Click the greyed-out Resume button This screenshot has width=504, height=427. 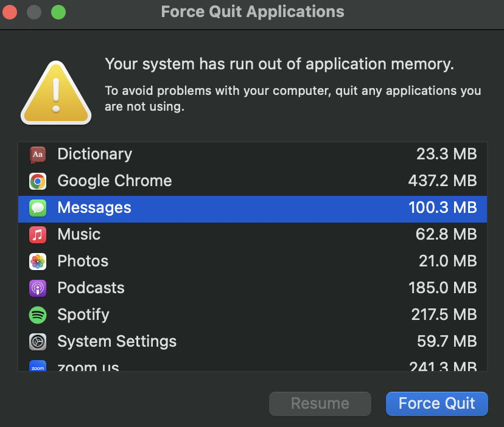[320, 404]
